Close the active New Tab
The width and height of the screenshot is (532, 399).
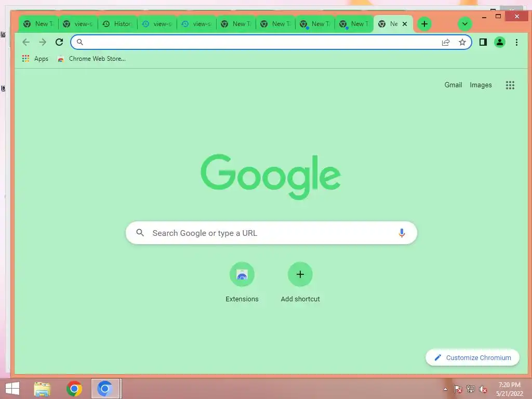[404, 24]
